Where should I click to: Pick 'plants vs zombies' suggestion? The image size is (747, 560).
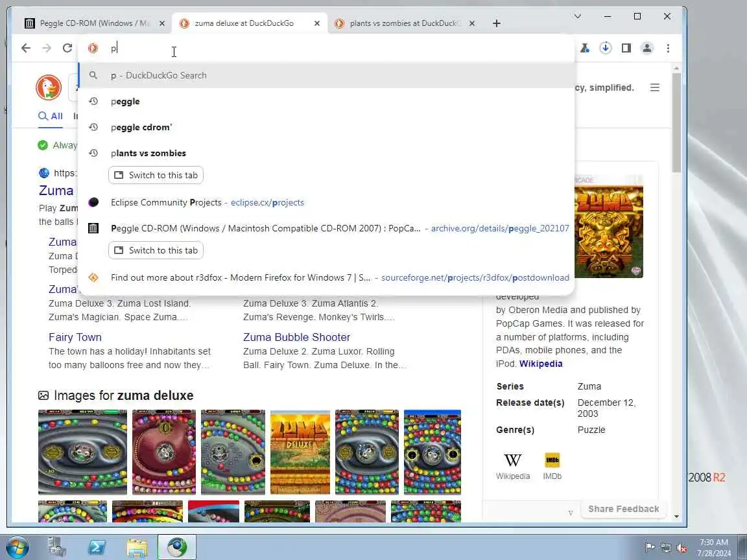[x=326, y=153]
